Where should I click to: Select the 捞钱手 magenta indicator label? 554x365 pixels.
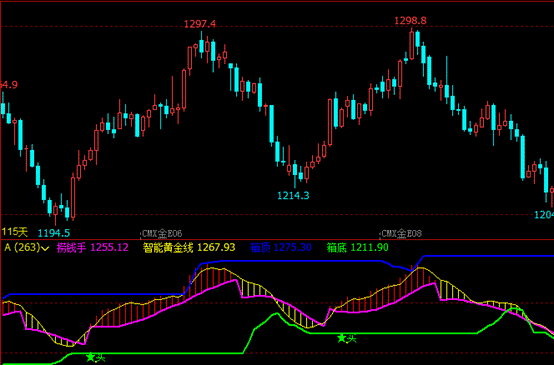tap(71, 248)
